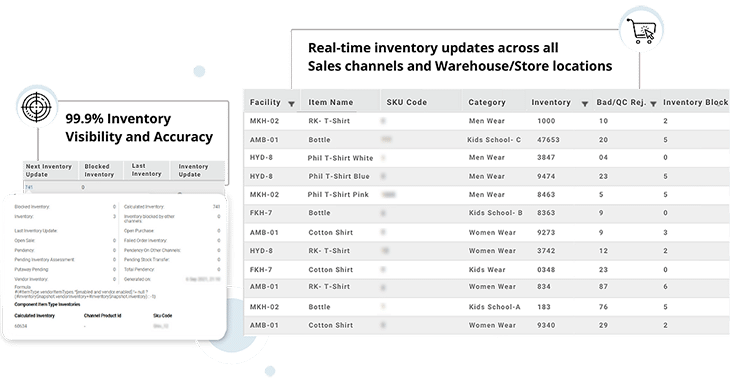730x380 pixels.
Task: Click inventory value 8363
Action: click(546, 213)
